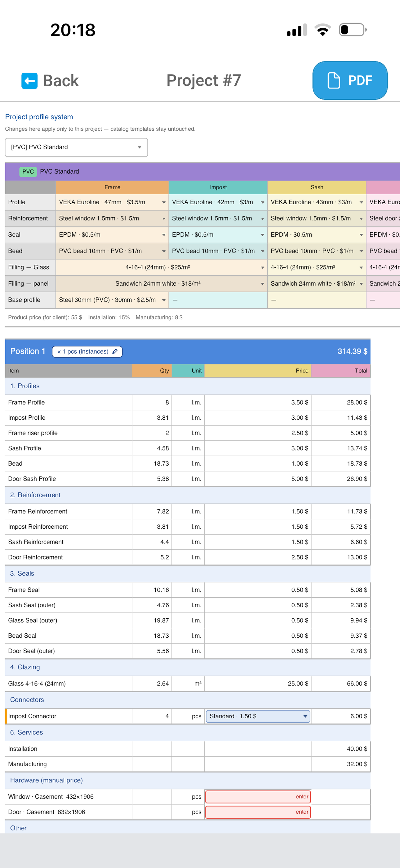Viewport: 400px width, 868px height.
Task: Select the 'Frame Profile' row label
Action: (26, 403)
